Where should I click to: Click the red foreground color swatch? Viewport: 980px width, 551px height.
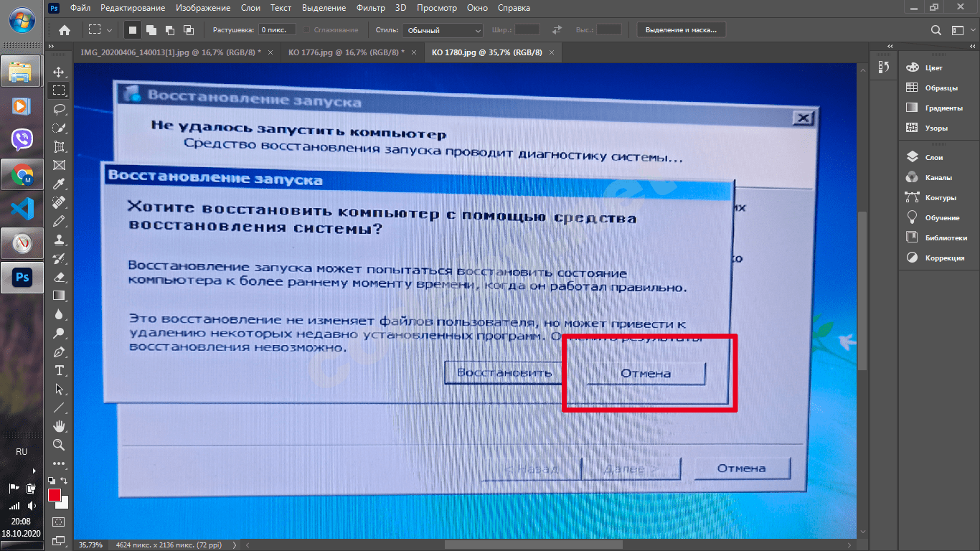point(55,495)
